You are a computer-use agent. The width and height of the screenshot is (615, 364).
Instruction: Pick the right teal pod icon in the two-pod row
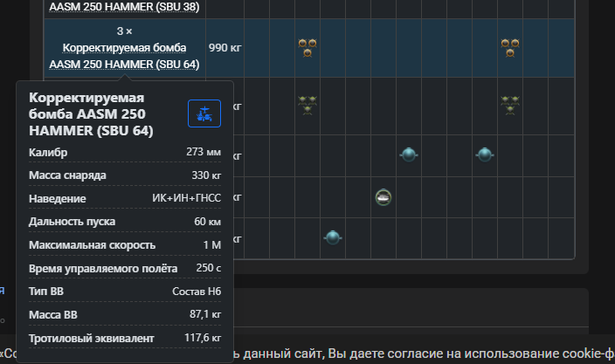[485, 155]
